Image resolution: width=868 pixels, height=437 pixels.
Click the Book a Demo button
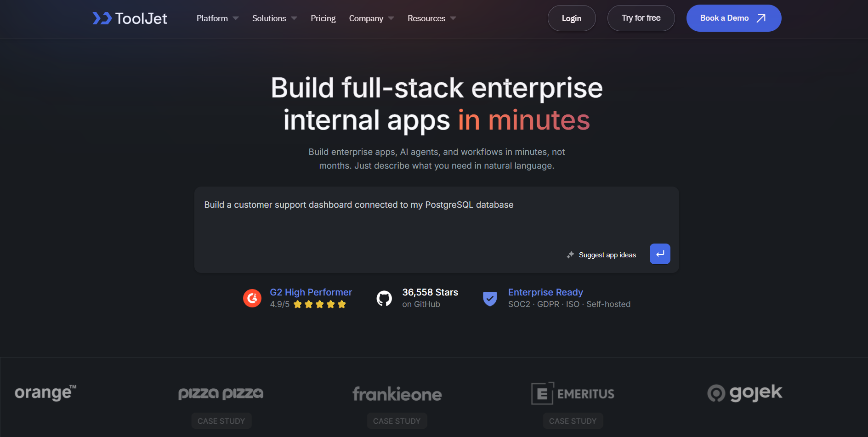pyautogui.click(x=734, y=18)
